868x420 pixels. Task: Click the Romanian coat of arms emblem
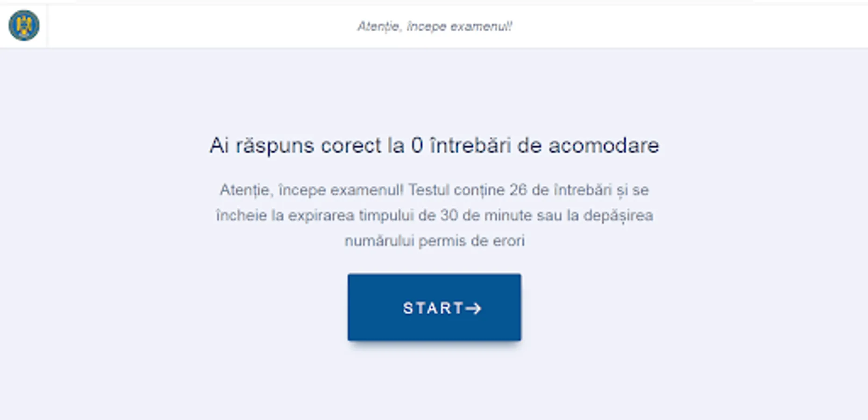pyautogui.click(x=24, y=26)
